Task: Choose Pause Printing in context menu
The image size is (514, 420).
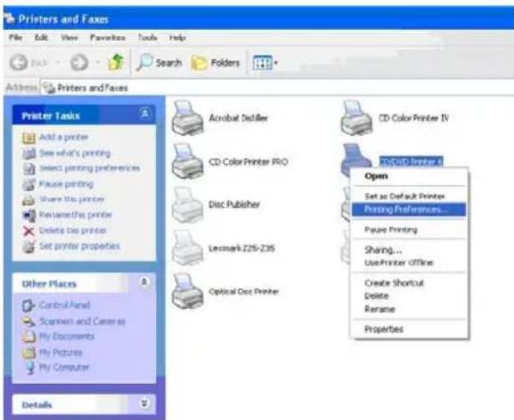Action: (408, 229)
